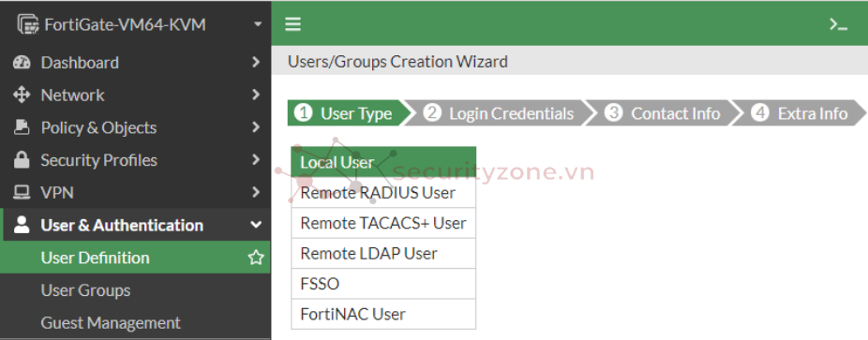Expand the VPN chevron
Image resolution: width=868 pixels, height=340 pixels.
pyautogui.click(x=256, y=193)
